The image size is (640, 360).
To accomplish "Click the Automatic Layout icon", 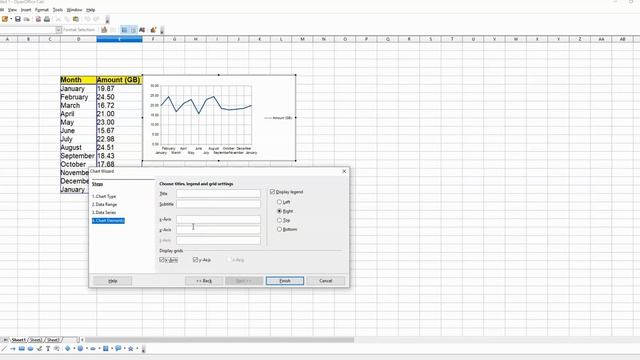I will [x=153, y=30].
